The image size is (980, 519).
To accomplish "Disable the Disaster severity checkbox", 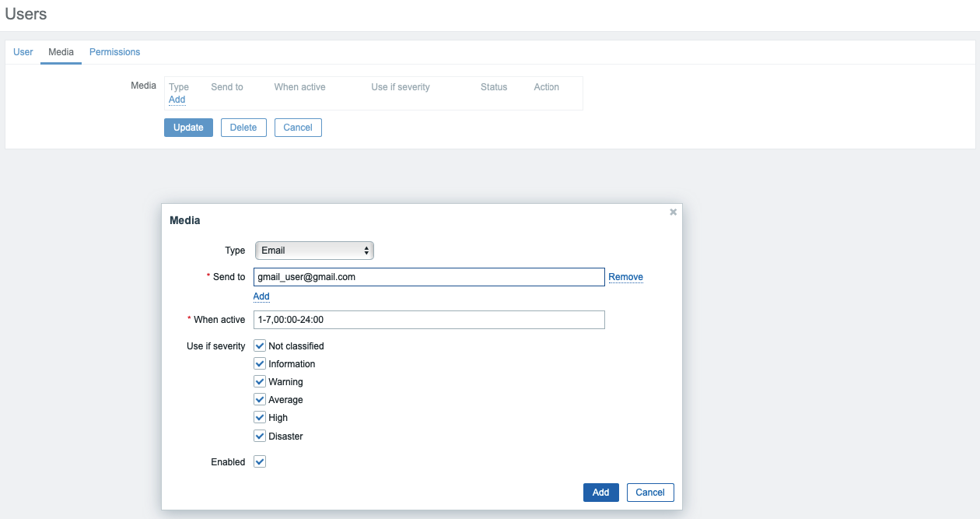I will coord(260,436).
